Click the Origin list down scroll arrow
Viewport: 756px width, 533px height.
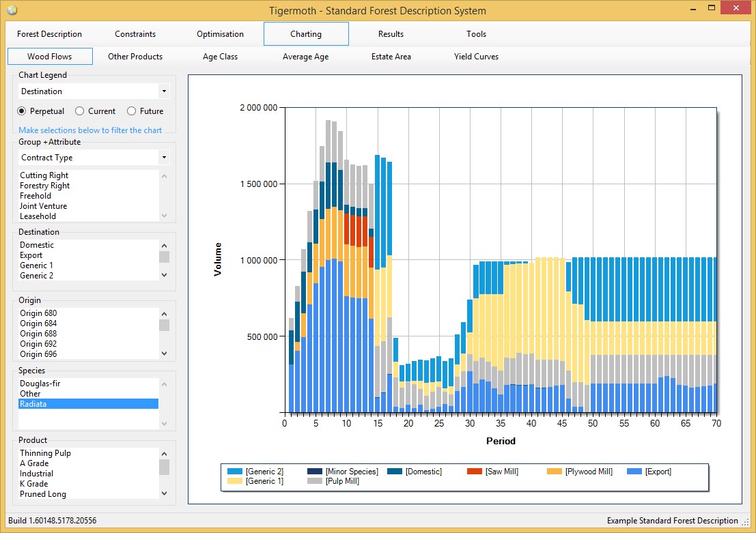coord(165,354)
